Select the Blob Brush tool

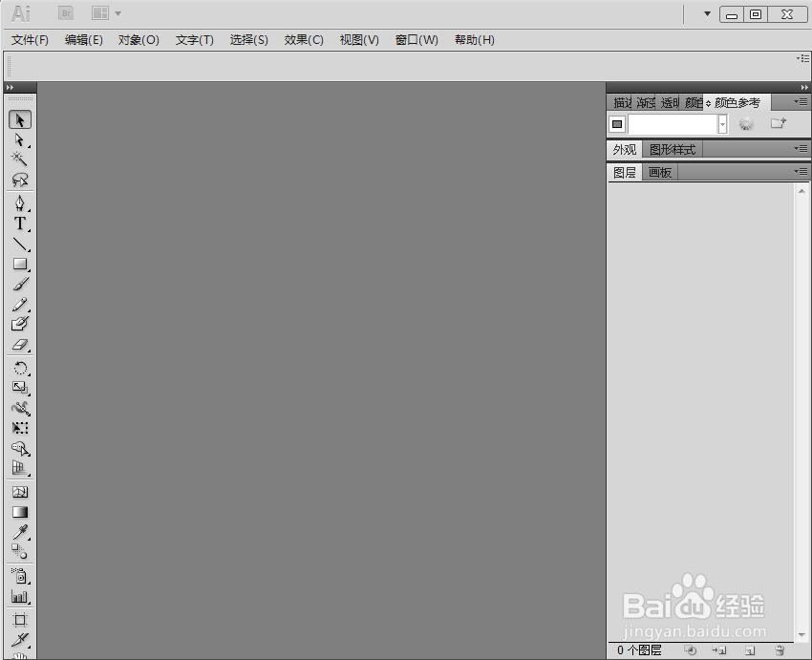[x=20, y=324]
